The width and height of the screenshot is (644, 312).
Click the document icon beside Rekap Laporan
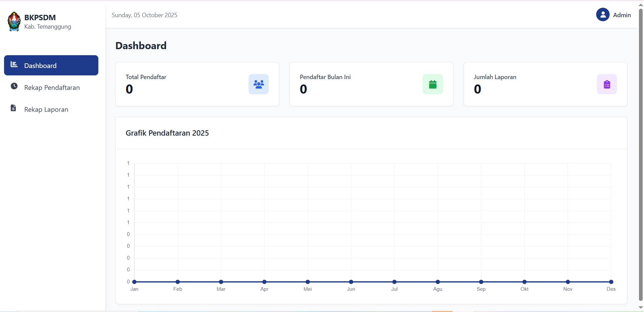coord(13,108)
